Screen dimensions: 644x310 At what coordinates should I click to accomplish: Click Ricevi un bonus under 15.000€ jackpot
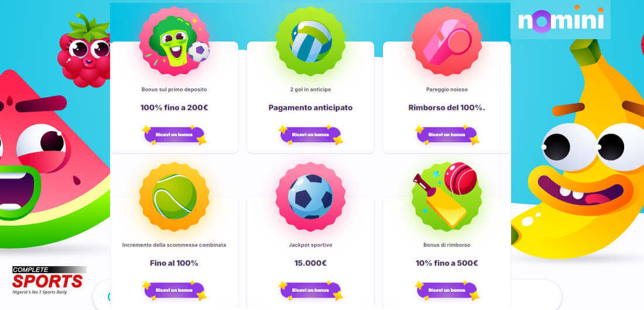coord(310,290)
